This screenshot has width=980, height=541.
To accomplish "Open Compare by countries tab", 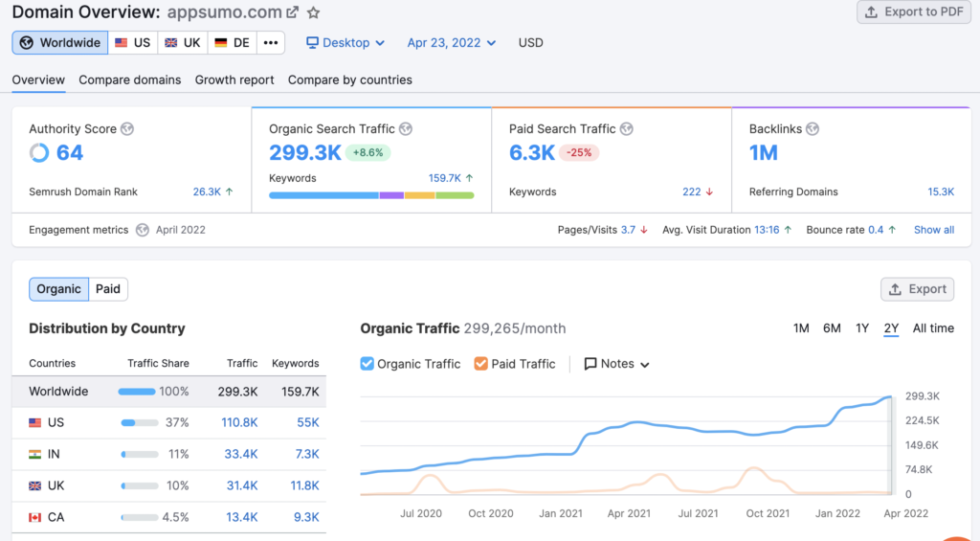I will pyautogui.click(x=350, y=80).
